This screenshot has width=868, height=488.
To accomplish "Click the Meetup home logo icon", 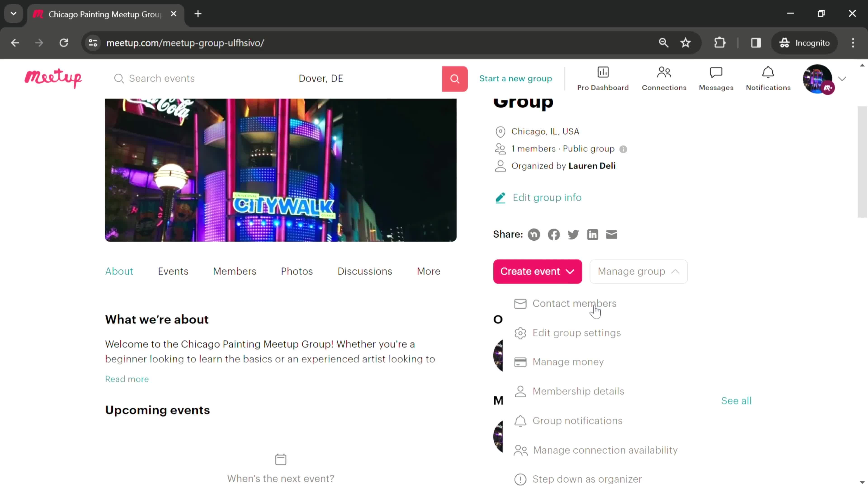I will coord(54,78).
